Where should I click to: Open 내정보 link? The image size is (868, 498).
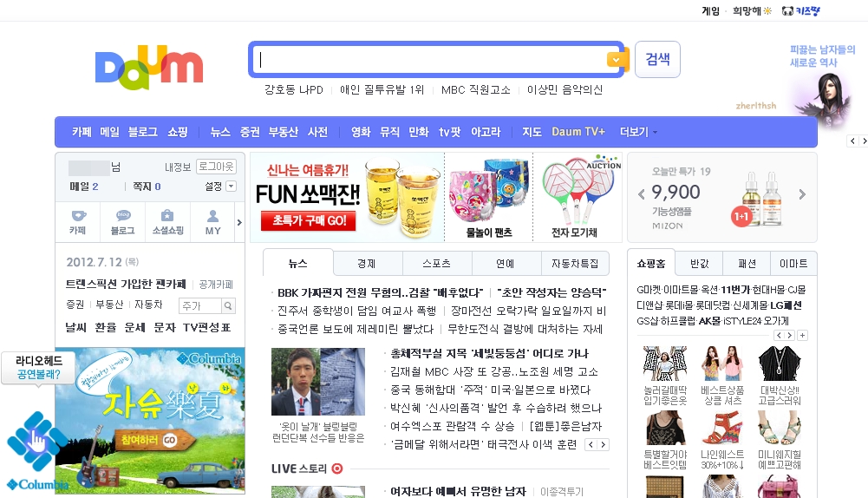(x=178, y=167)
